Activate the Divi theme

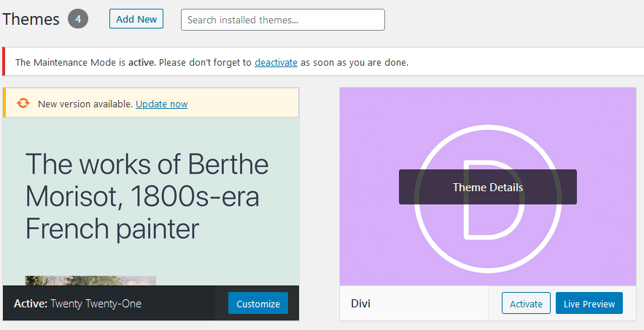tap(526, 304)
